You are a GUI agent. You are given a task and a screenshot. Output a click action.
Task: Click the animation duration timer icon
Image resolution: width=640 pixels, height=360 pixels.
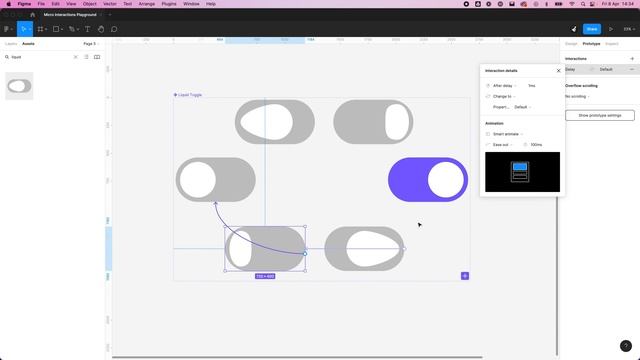click(525, 144)
